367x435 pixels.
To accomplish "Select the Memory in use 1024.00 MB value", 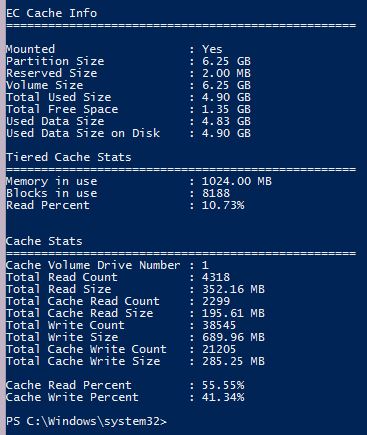I will [x=237, y=181].
